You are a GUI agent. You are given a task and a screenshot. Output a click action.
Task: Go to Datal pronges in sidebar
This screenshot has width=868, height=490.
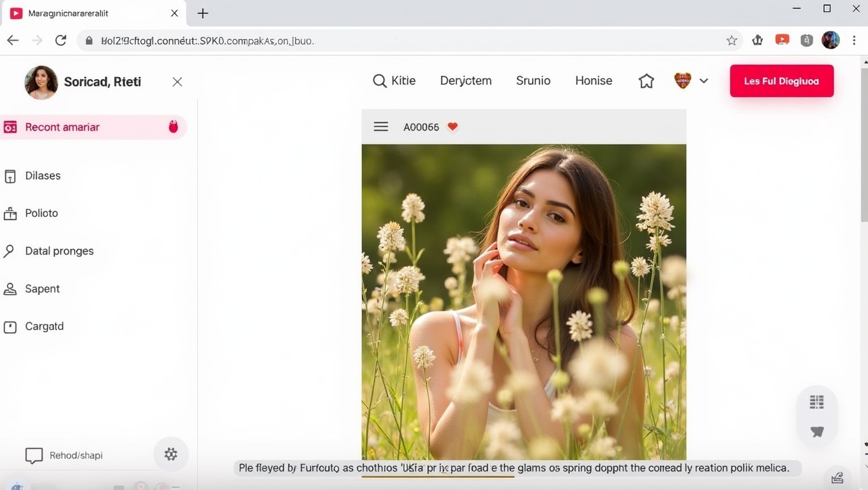[x=59, y=251]
